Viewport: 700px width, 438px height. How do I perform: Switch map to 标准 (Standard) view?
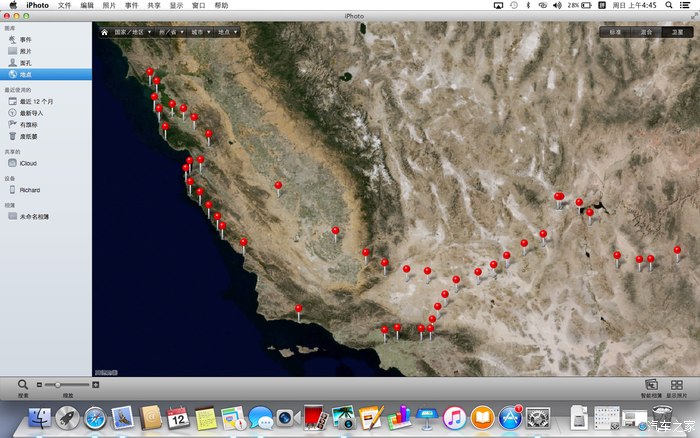click(x=615, y=32)
